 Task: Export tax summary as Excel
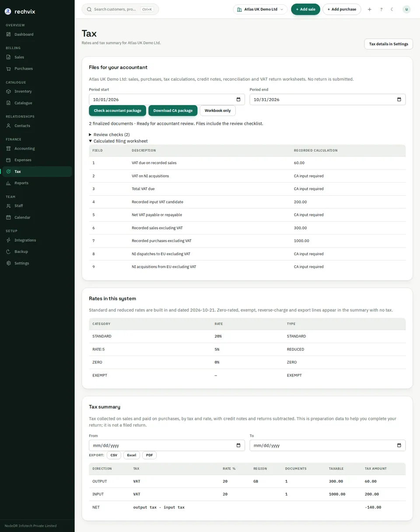coord(132,455)
